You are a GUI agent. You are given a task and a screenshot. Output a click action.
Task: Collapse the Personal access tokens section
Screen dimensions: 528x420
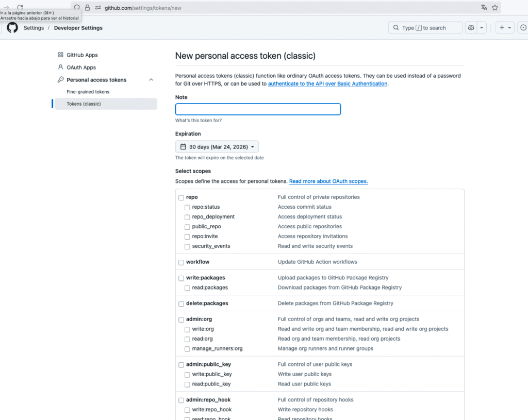[x=151, y=80]
